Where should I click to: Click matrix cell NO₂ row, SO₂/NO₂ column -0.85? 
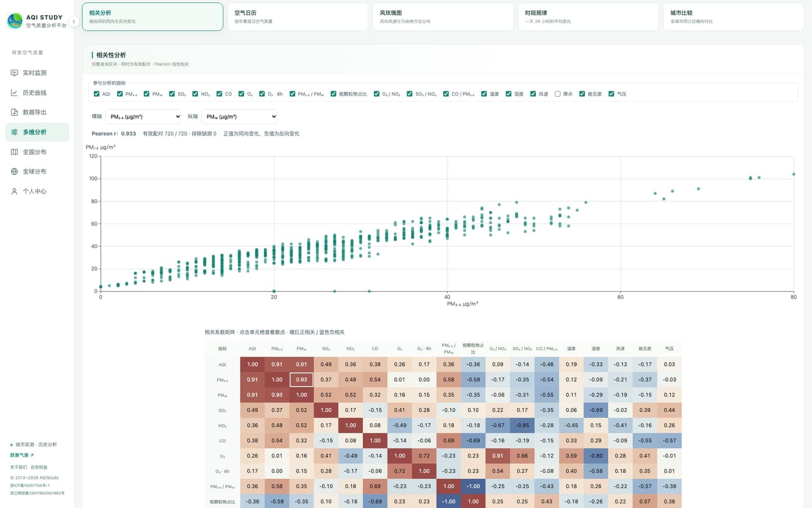[522, 425]
